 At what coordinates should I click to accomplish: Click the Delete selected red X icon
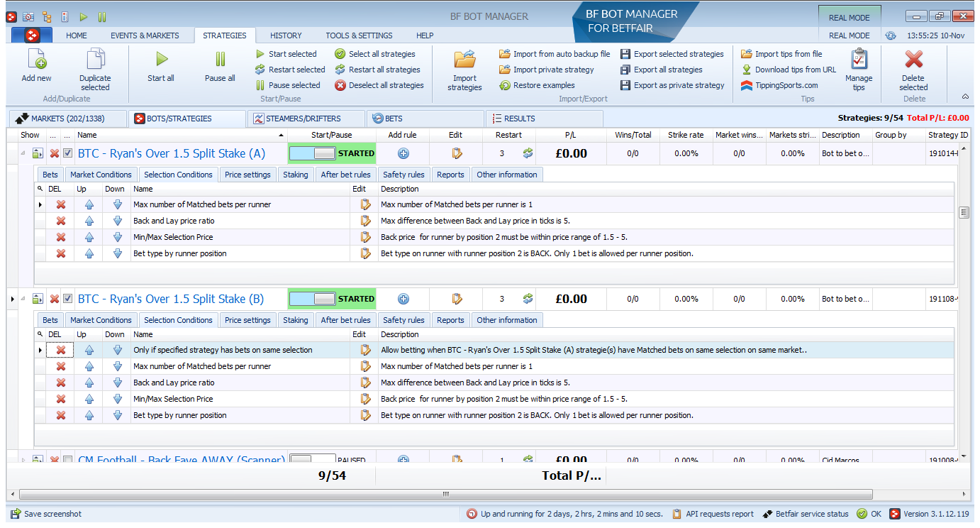click(913, 60)
